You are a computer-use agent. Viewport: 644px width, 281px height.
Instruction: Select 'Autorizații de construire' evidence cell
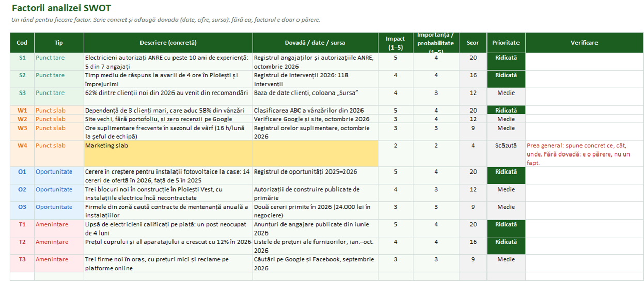click(316, 193)
